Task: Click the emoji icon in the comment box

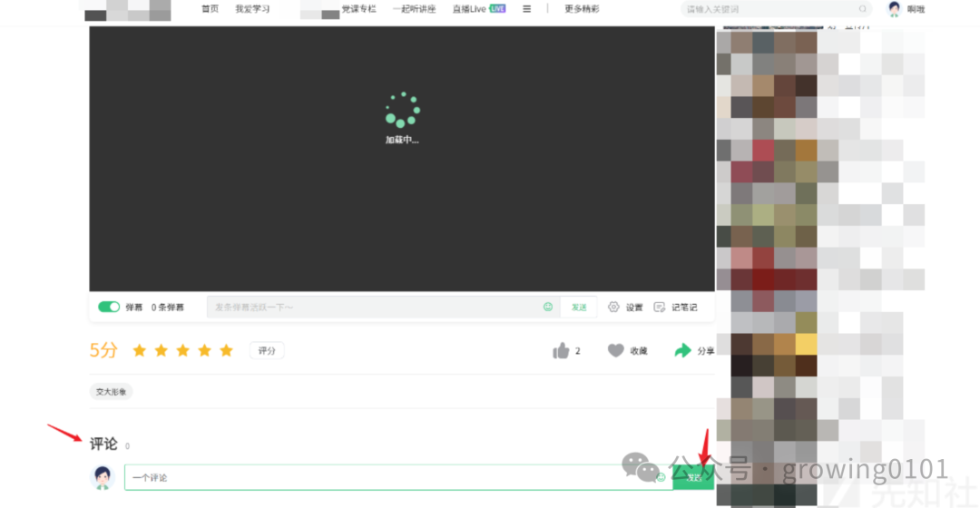Action: click(661, 477)
